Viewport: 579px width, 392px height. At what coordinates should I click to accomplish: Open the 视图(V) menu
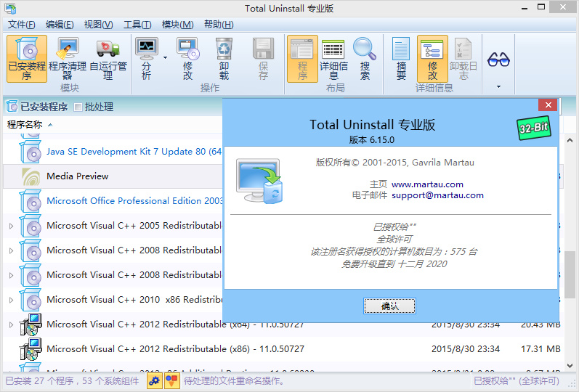pyautogui.click(x=98, y=25)
